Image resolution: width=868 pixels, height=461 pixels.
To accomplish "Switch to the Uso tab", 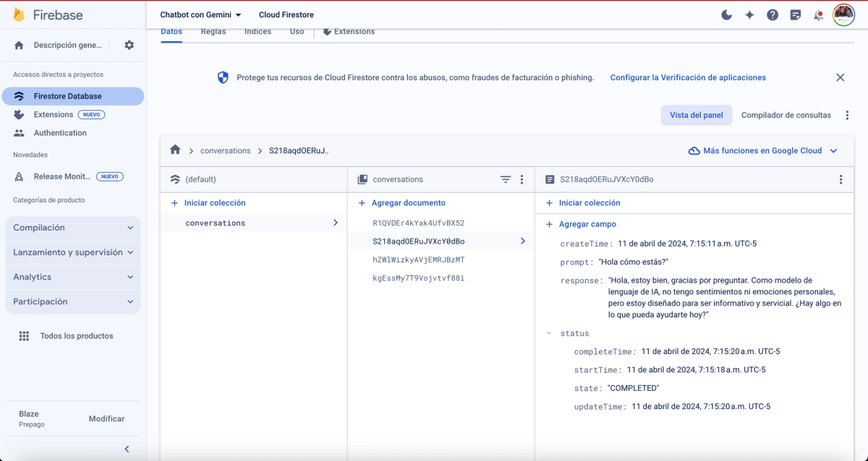I will pos(297,32).
